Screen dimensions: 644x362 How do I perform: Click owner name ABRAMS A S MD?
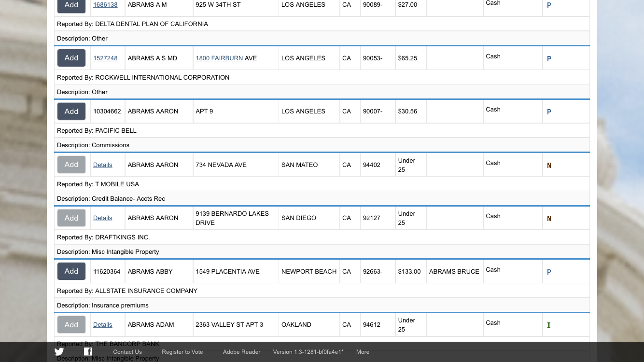153,58
